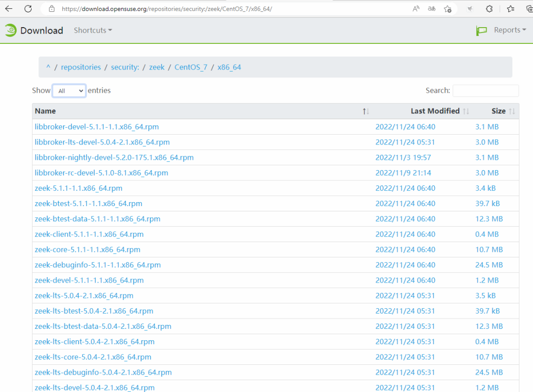The height and width of the screenshot is (392, 533).
Task: Select the 1.2 MB size of zeek-devel-5.1.1
Action: point(487,280)
